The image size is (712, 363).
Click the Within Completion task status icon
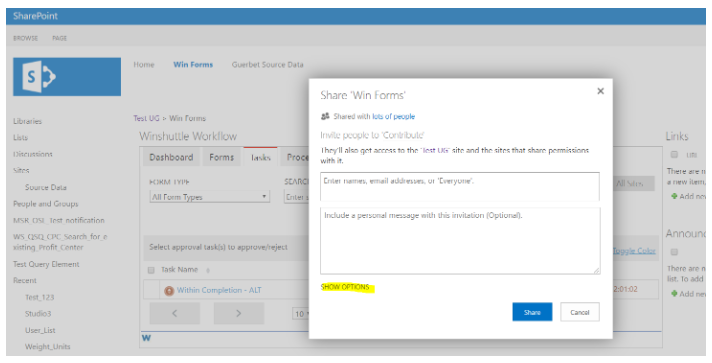[169, 290]
